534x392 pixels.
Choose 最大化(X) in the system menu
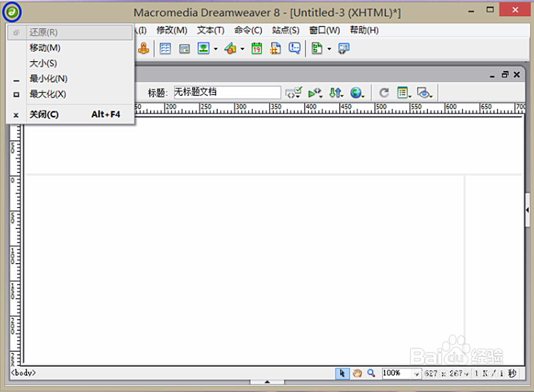click(x=70, y=94)
